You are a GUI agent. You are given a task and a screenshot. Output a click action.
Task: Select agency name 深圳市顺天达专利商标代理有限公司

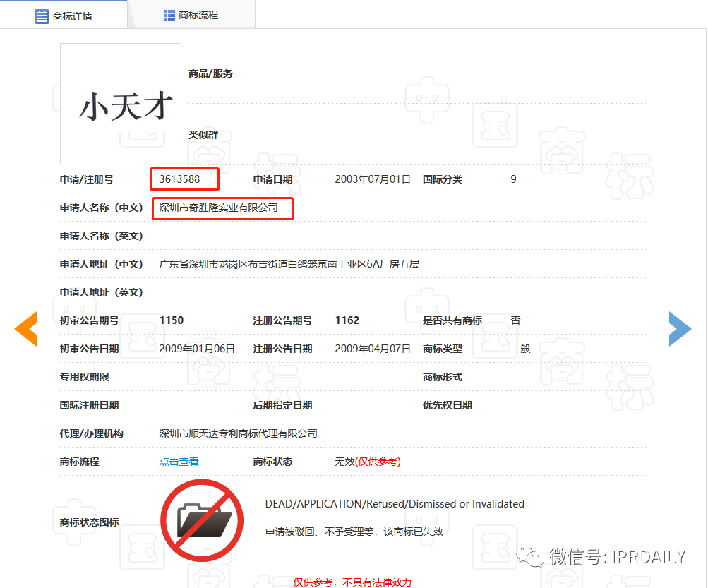tap(238, 433)
